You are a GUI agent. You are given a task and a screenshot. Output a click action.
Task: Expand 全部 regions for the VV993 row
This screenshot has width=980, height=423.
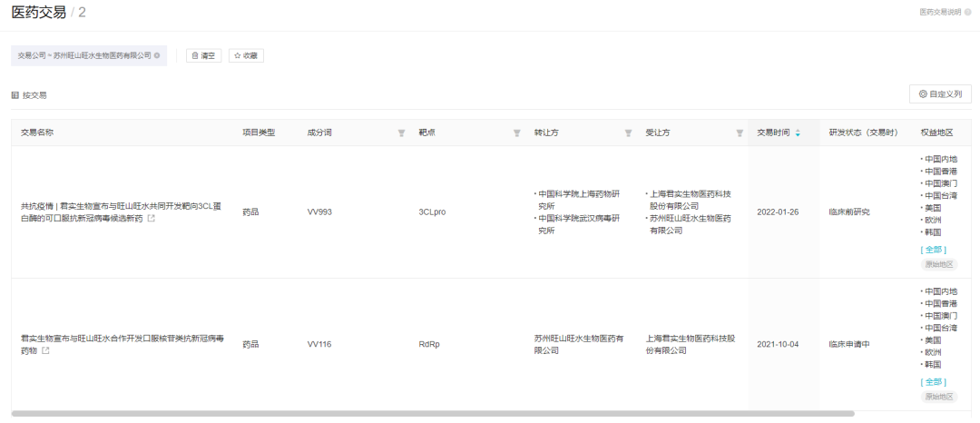click(x=933, y=250)
